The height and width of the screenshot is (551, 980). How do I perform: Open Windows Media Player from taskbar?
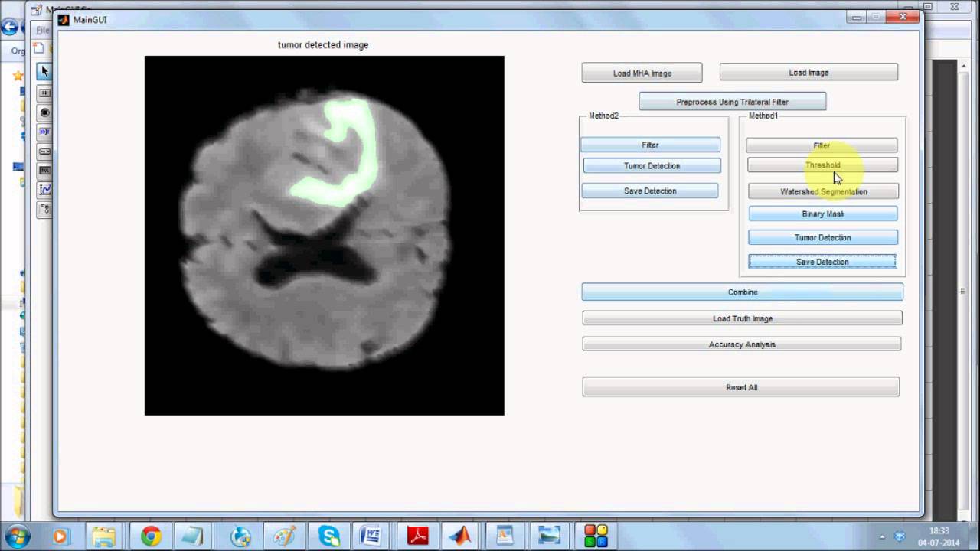coord(60,536)
